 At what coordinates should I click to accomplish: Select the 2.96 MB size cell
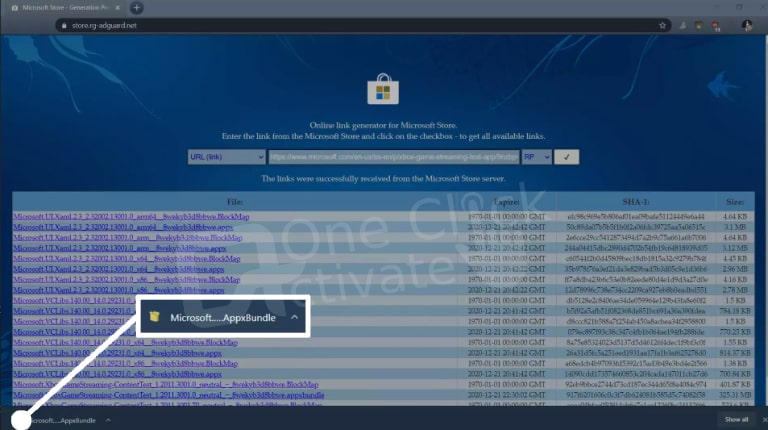[735, 269]
